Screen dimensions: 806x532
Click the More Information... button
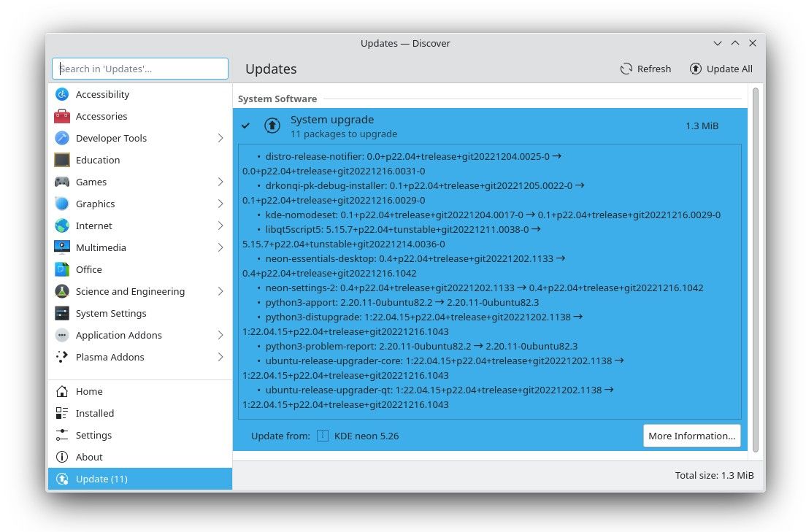tap(691, 436)
